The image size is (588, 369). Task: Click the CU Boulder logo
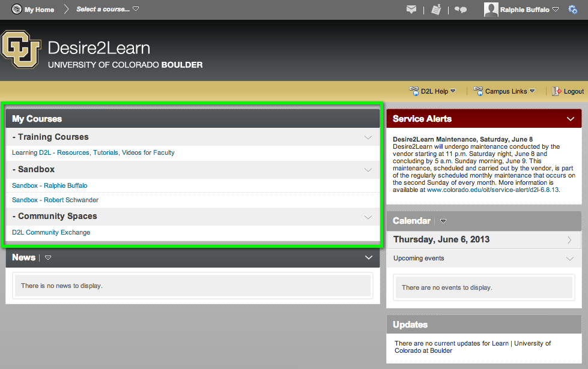coord(21,49)
